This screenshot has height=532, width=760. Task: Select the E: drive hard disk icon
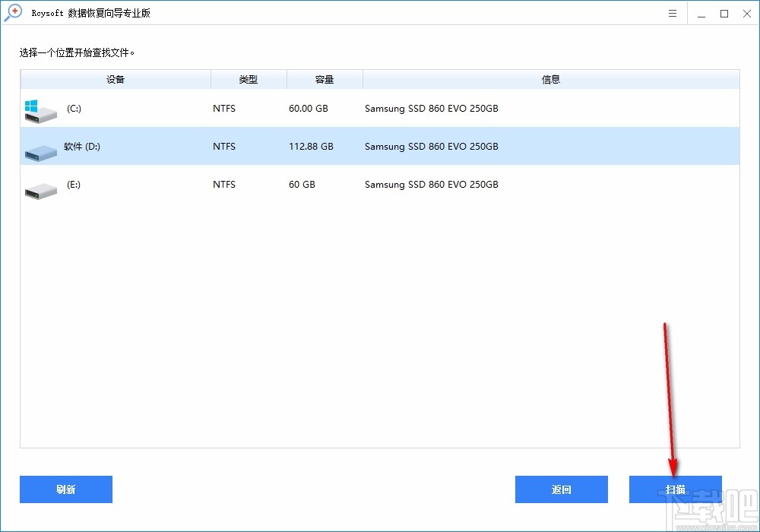point(40,188)
